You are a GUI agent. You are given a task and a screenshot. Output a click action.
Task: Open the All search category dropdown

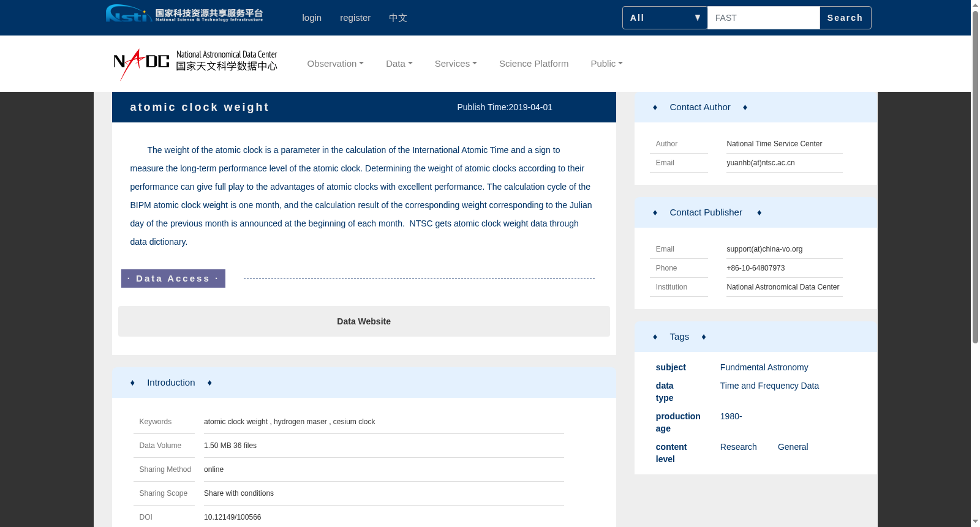pyautogui.click(x=665, y=18)
